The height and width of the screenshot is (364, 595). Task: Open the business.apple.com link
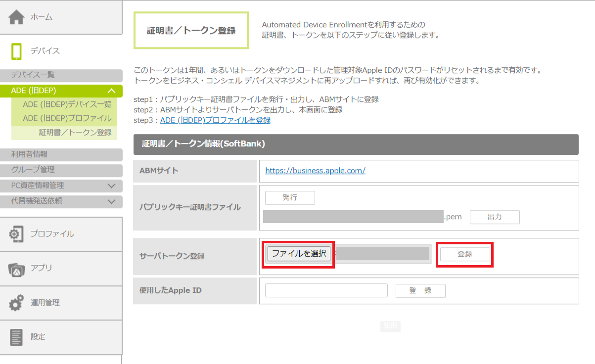[315, 171]
